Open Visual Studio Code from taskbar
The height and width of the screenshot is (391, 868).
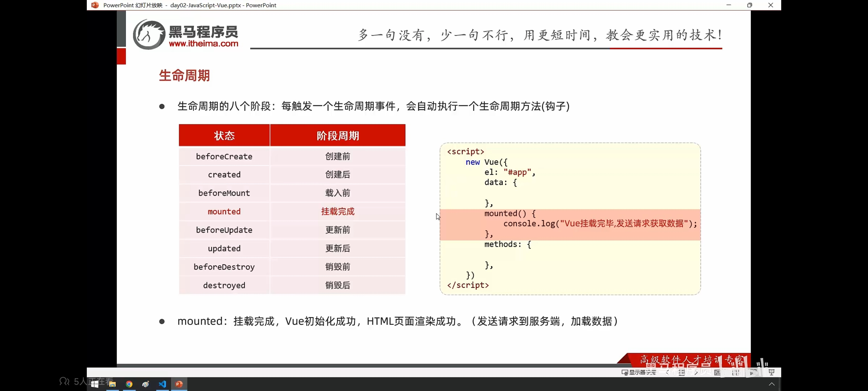162,384
